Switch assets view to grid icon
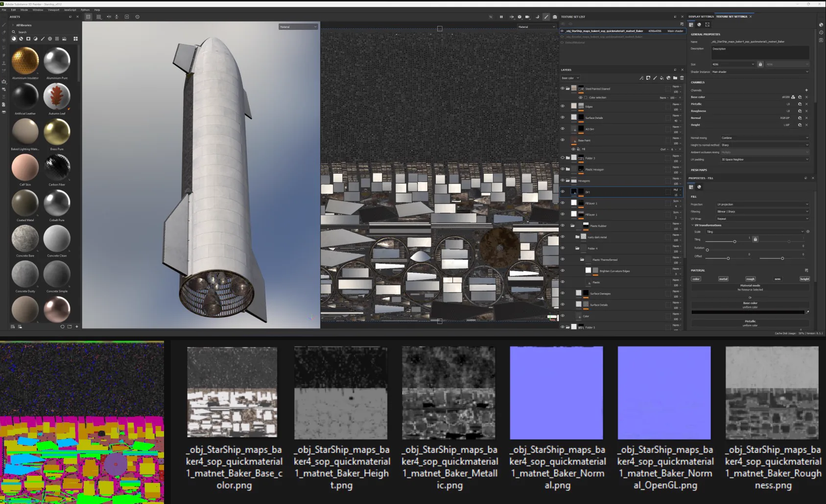The image size is (826, 504). (x=75, y=39)
